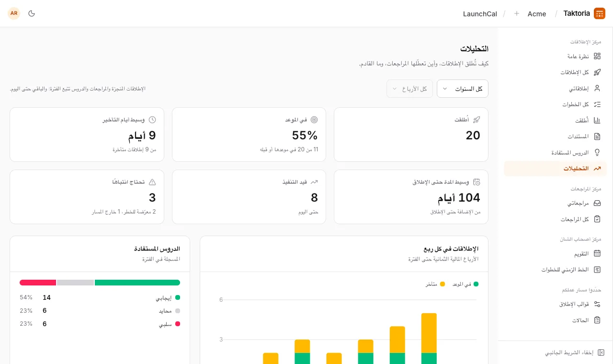This screenshot has width=613, height=364.
Task: Click the أُطلقت 20 stat card
Action: click(x=411, y=135)
